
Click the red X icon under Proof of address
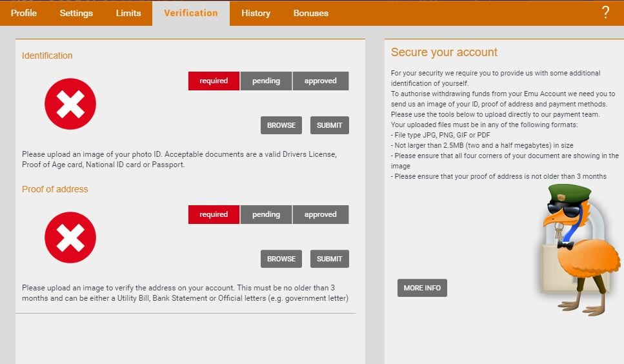click(x=70, y=238)
